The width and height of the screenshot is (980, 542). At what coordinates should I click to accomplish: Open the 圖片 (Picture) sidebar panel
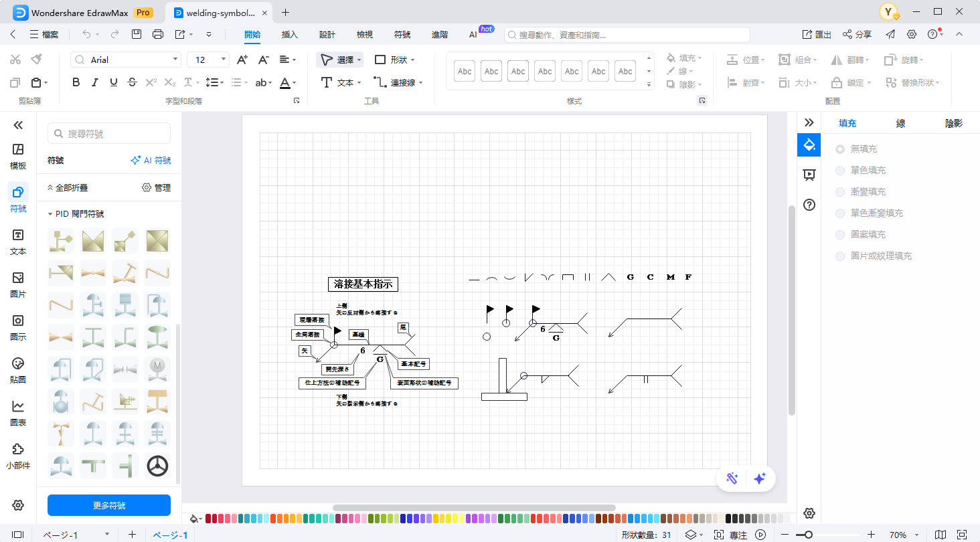click(x=18, y=284)
